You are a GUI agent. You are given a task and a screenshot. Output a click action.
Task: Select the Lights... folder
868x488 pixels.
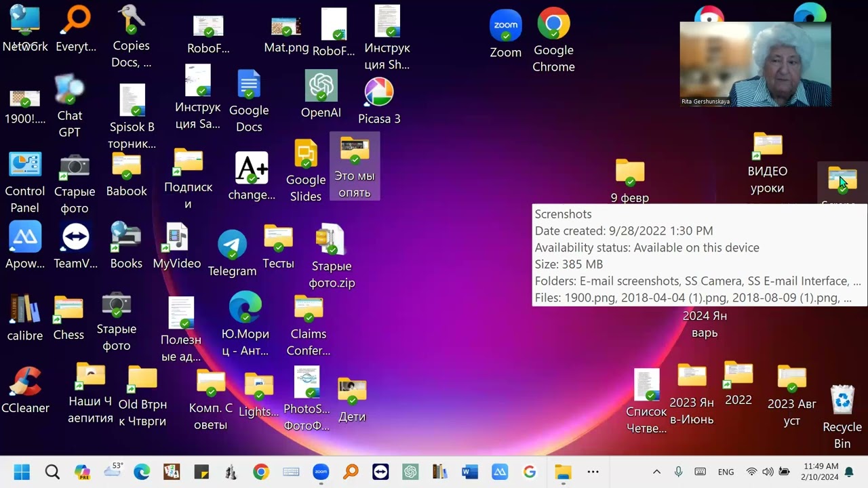(259, 395)
